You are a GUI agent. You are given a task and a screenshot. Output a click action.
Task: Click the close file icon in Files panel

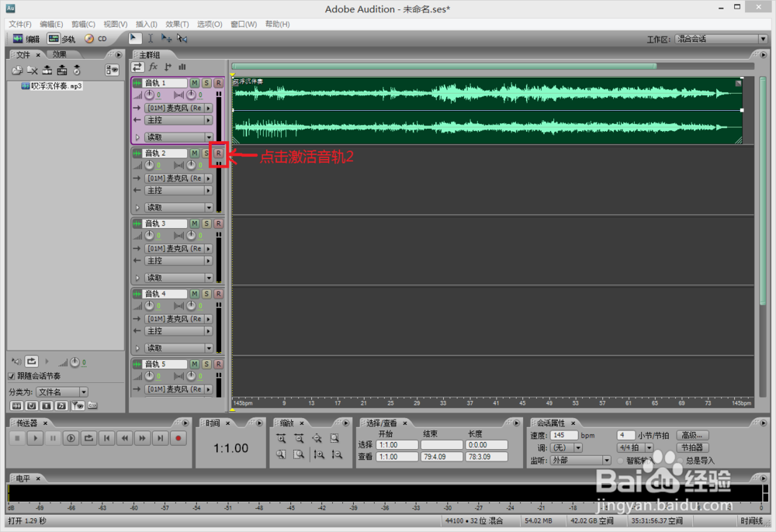(32, 71)
